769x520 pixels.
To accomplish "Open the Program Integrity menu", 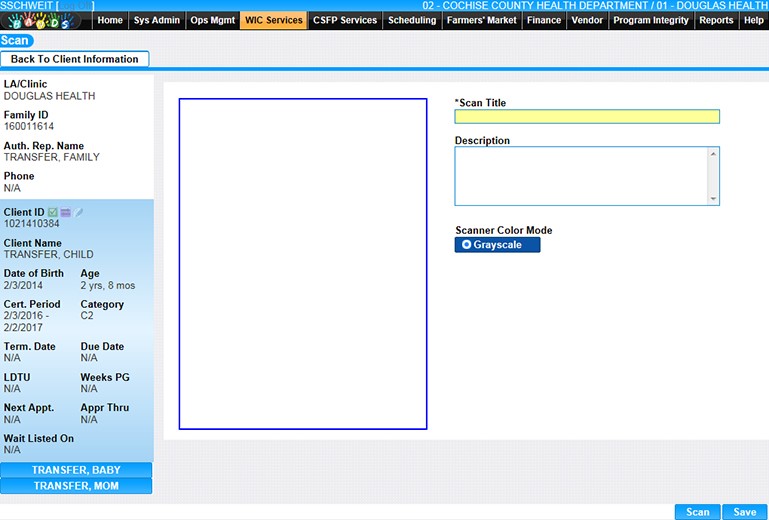I will [x=650, y=20].
